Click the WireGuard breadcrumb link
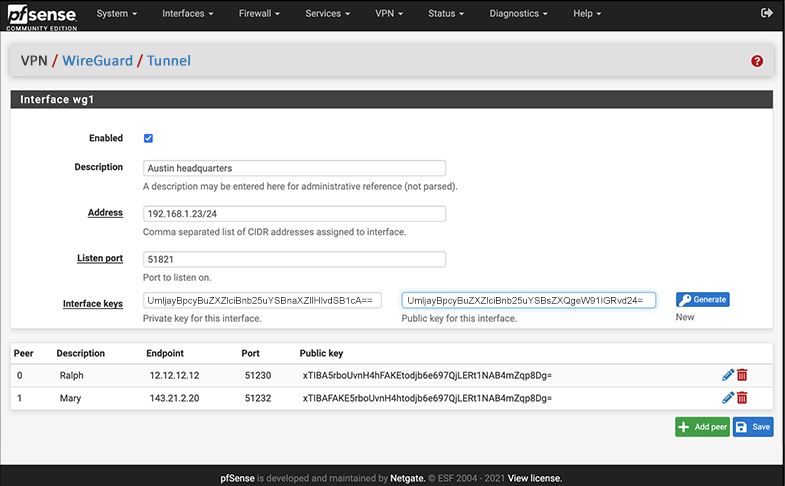This screenshot has width=785, height=486. coord(98,61)
